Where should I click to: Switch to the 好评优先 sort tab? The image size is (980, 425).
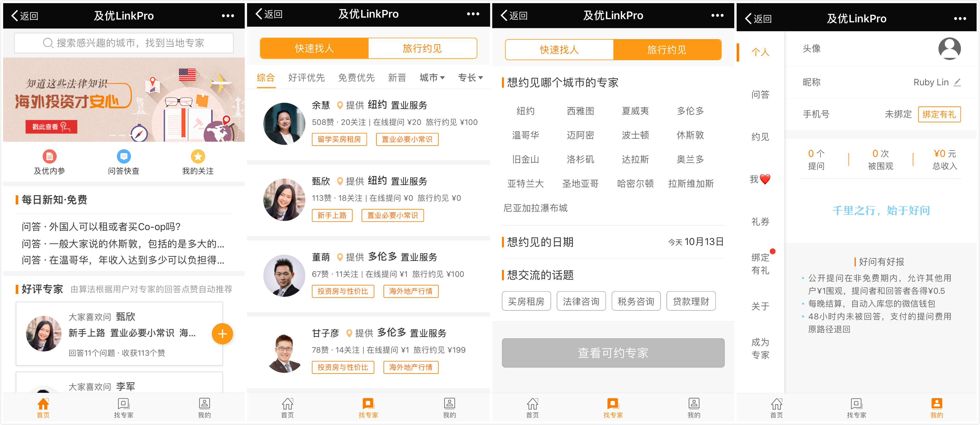pos(306,78)
